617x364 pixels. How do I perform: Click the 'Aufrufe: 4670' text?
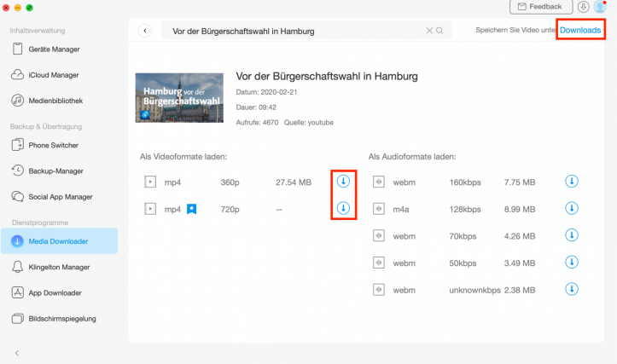(257, 123)
